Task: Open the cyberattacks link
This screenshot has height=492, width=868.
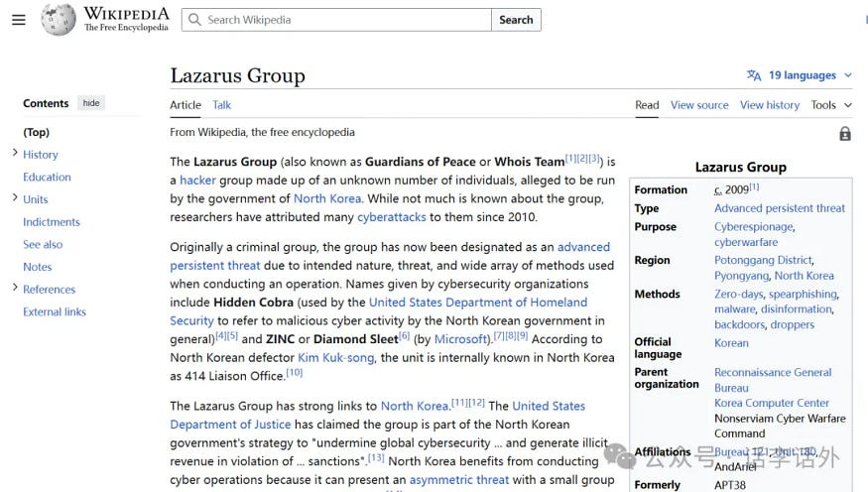Action: pyautogui.click(x=392, y=217)
